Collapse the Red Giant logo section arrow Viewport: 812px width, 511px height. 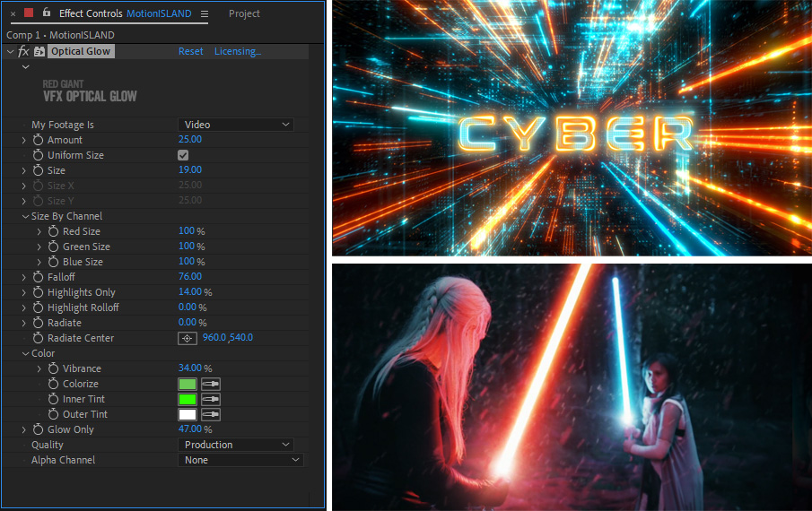(x=25, y=67)
